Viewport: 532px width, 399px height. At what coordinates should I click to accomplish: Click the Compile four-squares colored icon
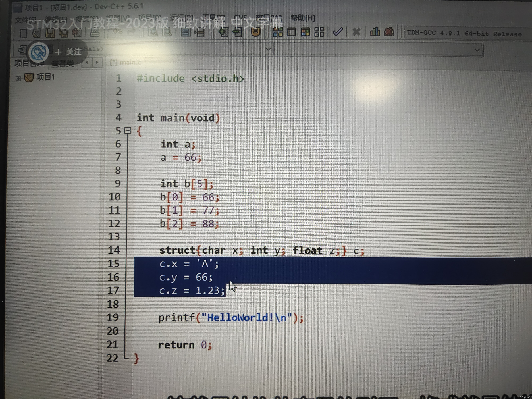pos(278,32)
